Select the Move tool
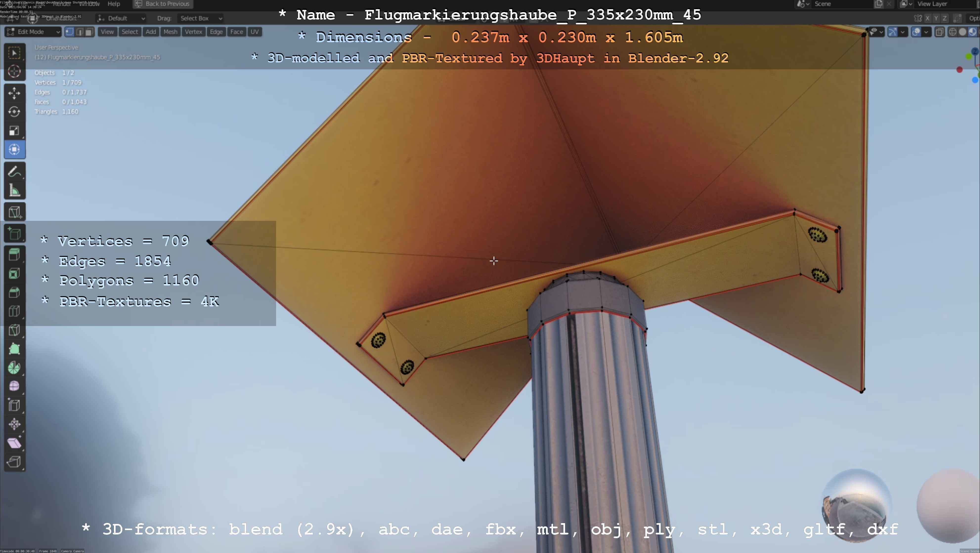Image resolution: width=980 pixels, height=553 pixels. click(x=14, y=93)
